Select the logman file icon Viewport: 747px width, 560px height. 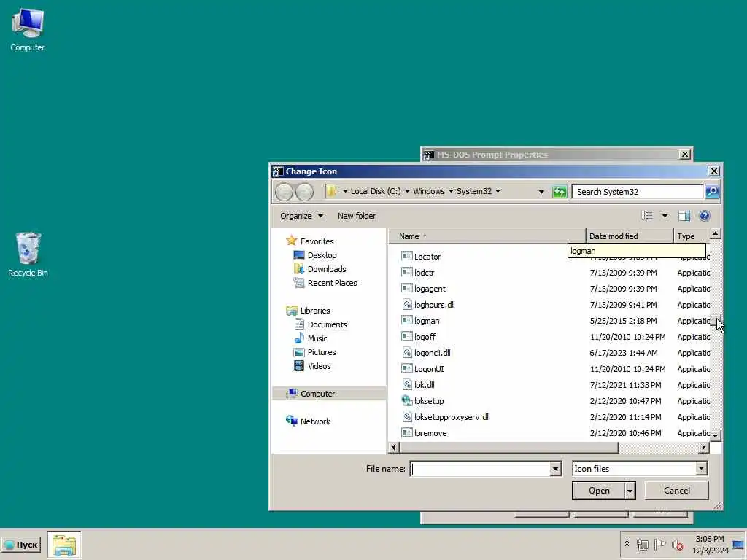click(406, 321)
